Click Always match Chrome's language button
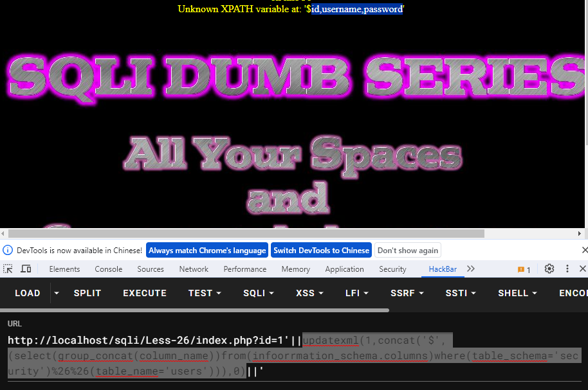 coord(207,251)
